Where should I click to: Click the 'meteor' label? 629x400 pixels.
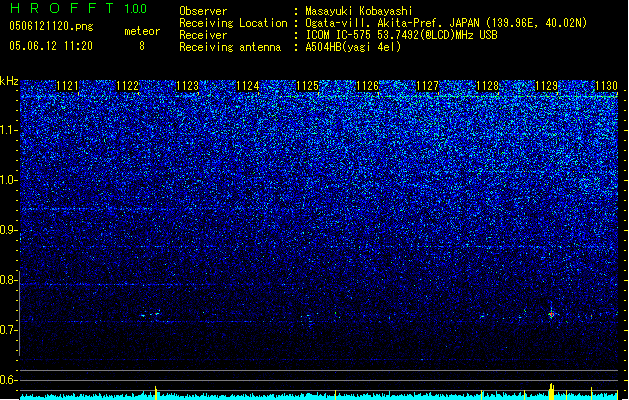pos(142,31)
